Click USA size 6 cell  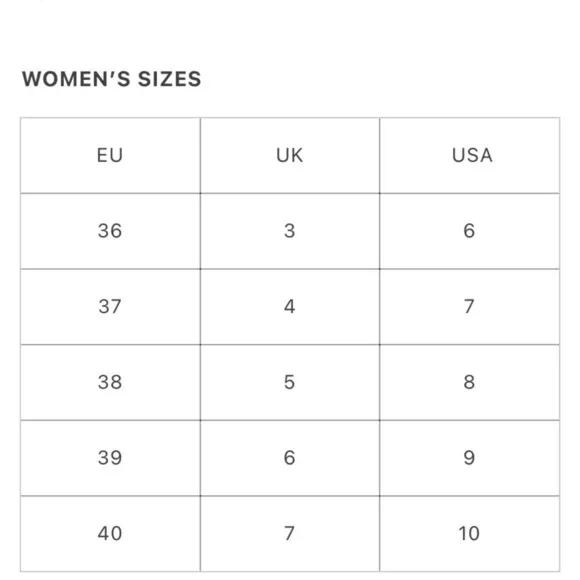click(469, 231)
